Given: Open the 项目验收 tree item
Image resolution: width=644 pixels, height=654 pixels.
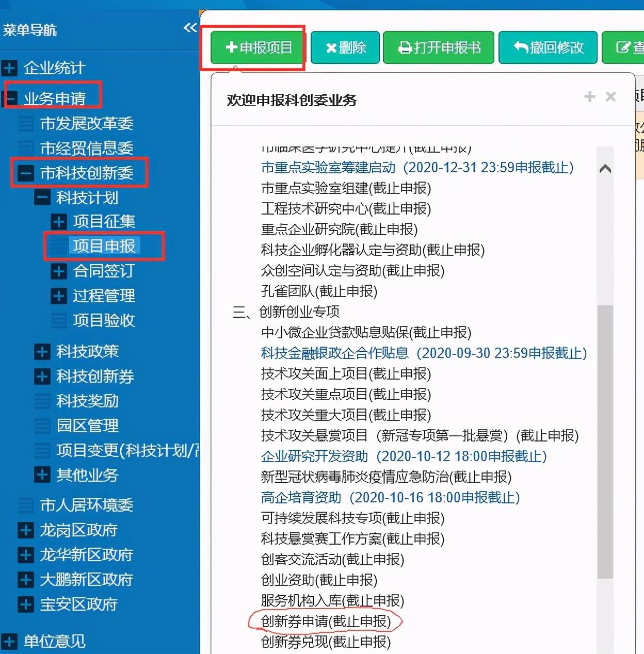Looking at the screenshot, I should (x=104, y=320).
